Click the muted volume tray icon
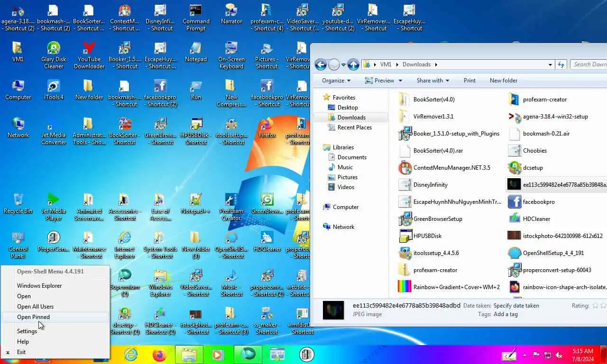The width and height of the screenshot is (607, 364). (559, 355)
